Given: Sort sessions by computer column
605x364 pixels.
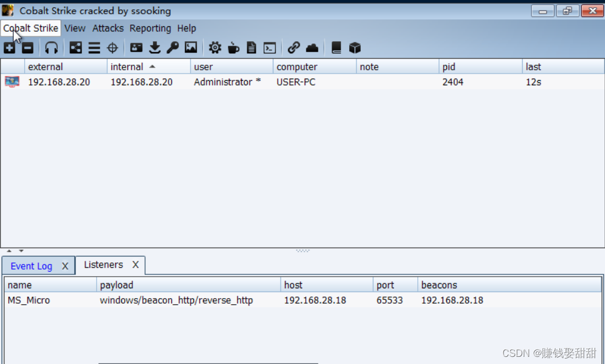Looking at the screenshot, I should (x=315, y=67).
